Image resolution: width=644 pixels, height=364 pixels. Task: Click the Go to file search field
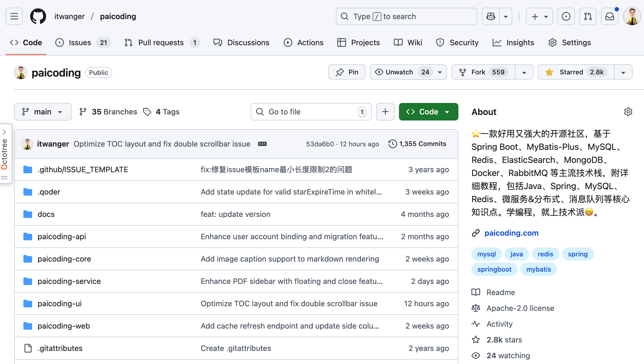tap(311, 112)
